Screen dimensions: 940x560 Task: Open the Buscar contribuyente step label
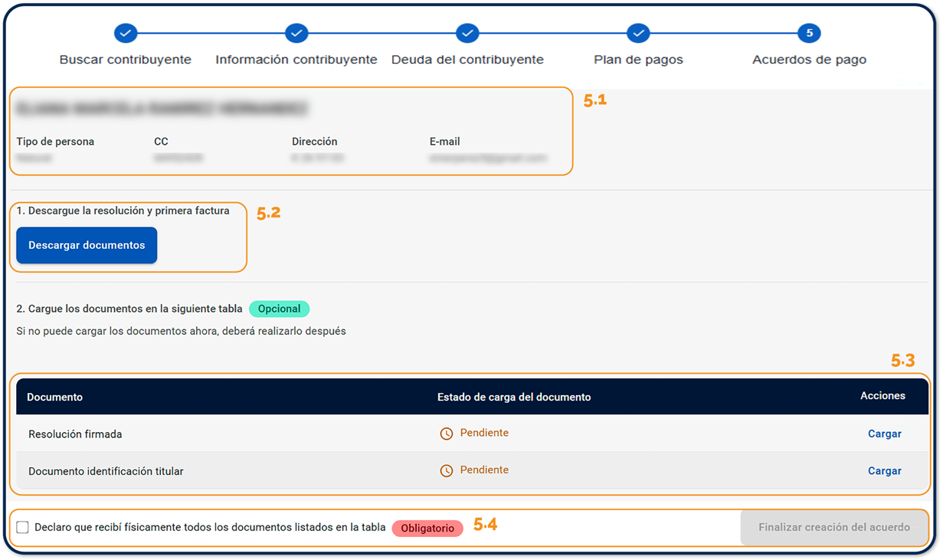point(126,60)
